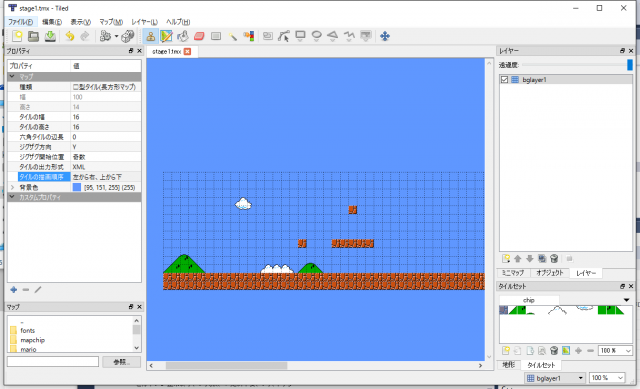Screen dimensions: 640x389
Task: Close the stage1.tmx tab
Action: tap(187, 51)
